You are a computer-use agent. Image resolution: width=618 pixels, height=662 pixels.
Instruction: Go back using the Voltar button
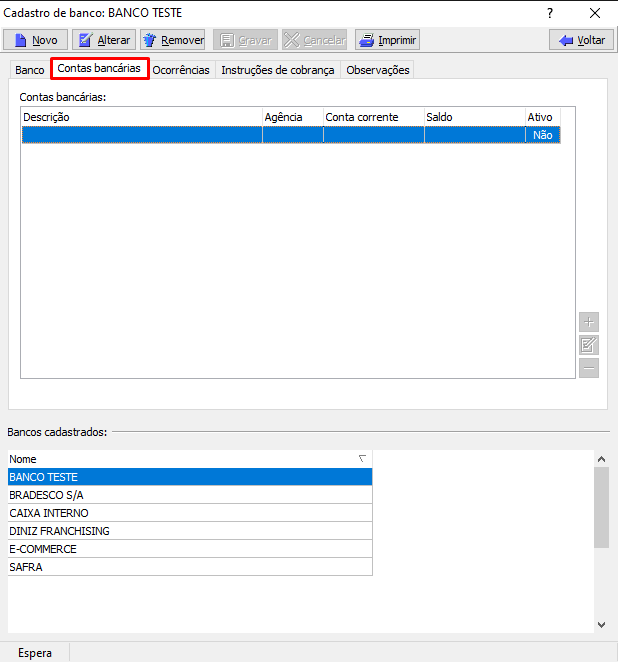pos(581,40)
